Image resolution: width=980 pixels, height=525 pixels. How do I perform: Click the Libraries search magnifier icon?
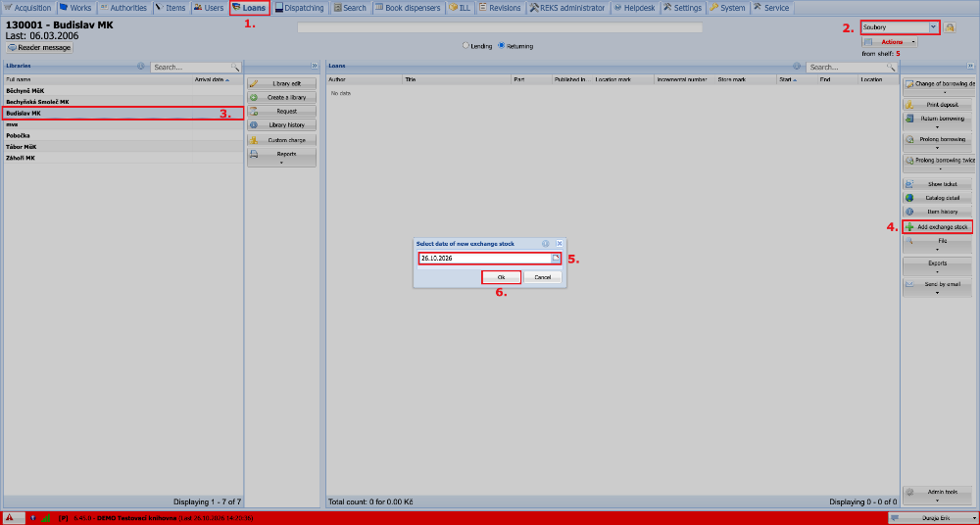click(235, 67)
